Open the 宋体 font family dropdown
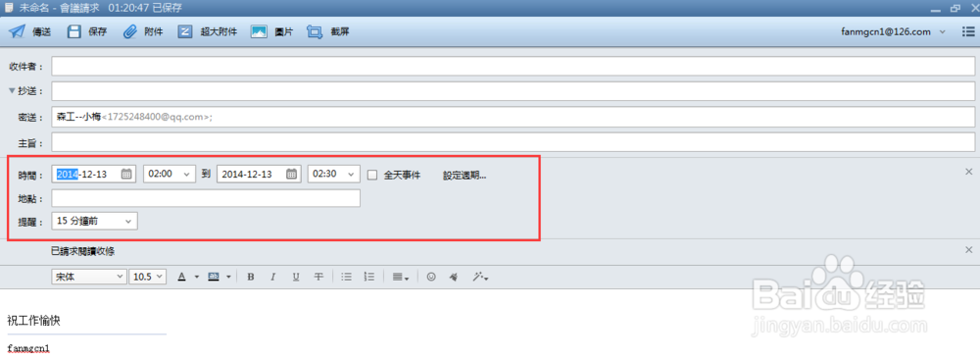This screenshot has width=980, height=359. (x=89, y=277)
